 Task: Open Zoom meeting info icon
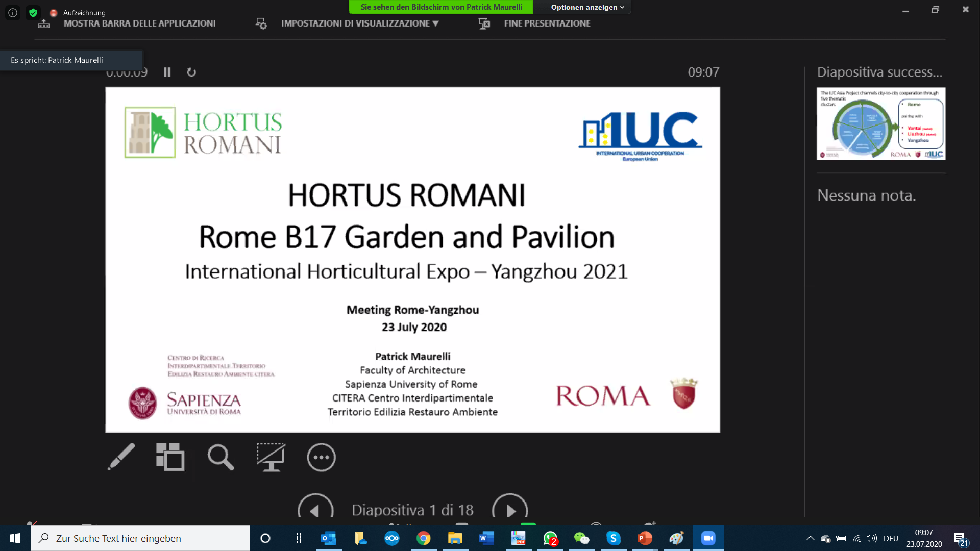[13, 13]
